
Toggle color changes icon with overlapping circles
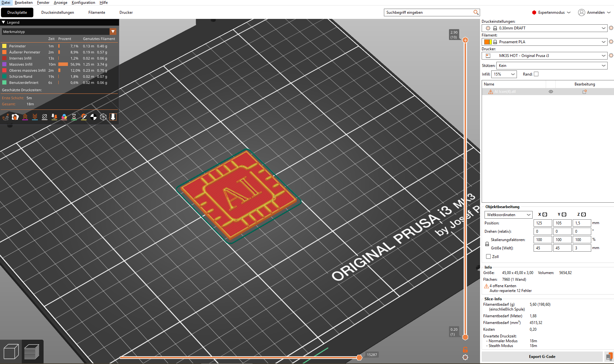click(64, 117)
